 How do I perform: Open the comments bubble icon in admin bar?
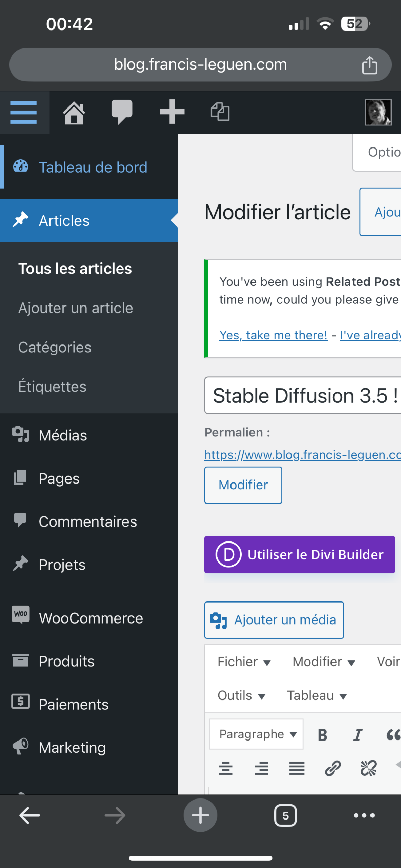click(x=122, y=112)
